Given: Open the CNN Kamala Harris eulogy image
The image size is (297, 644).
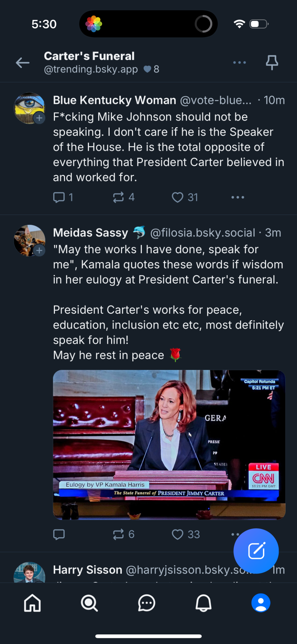Looking at the screenshot, I should [x=169, y=444].
